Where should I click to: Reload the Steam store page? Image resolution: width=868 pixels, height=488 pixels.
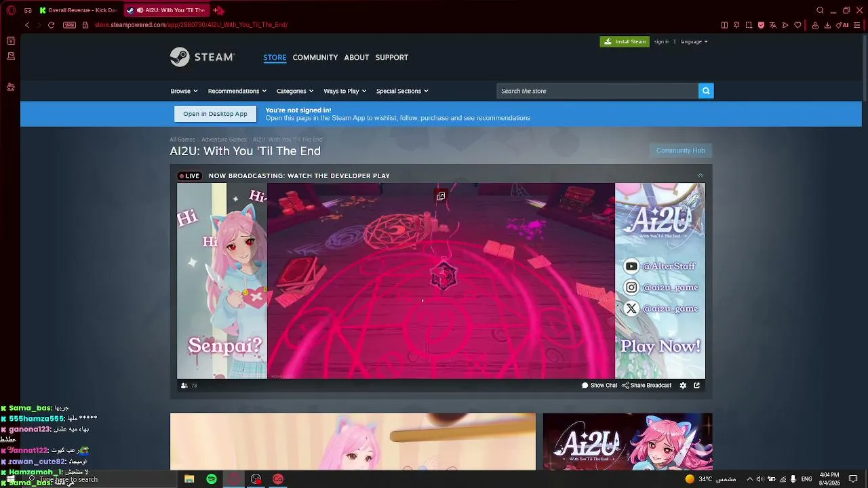pyautogui.click(x=51, y=25)
